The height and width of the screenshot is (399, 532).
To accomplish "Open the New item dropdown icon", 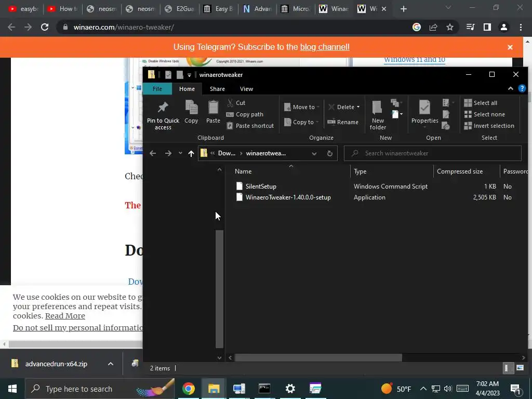I will [397, 114].
